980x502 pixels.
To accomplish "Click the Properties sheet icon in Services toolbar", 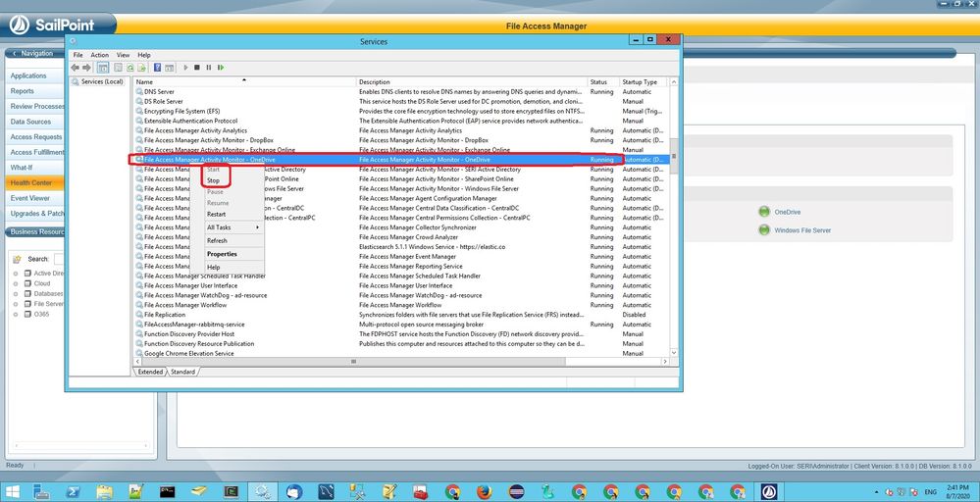I will pos(118,68).
